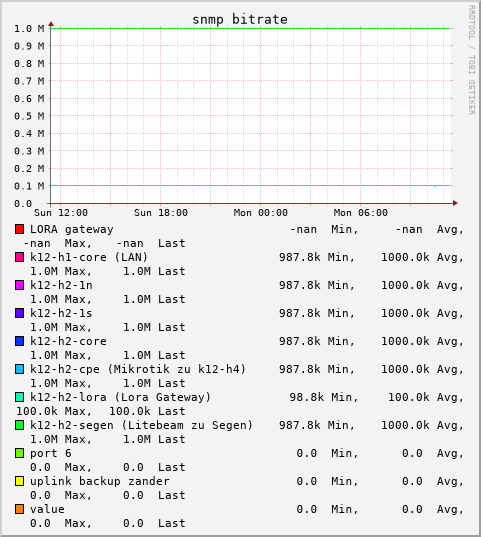
Task: Click the Mon 06:00 time axis label
Action: pyautogui.click(x=361, y=213)
